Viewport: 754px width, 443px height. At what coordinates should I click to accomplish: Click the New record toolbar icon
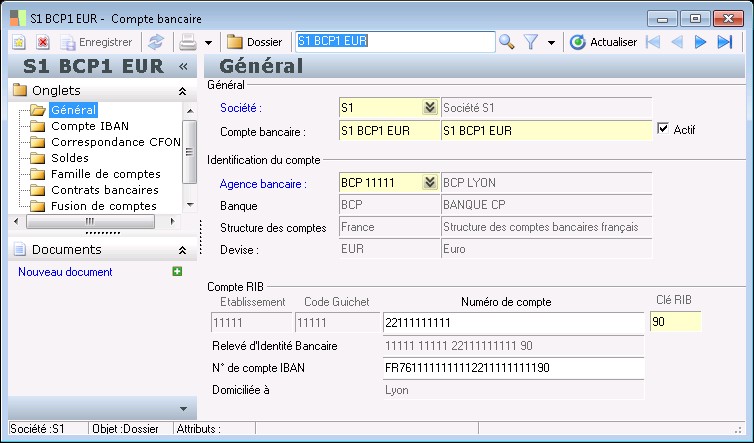19,42
